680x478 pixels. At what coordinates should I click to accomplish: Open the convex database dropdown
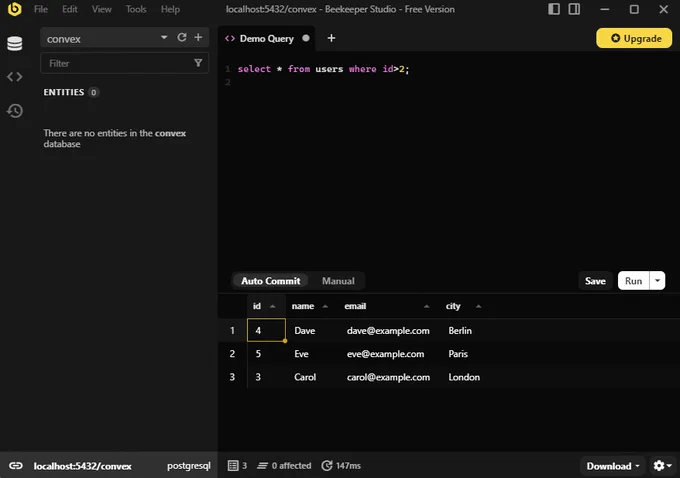[164, 38]
